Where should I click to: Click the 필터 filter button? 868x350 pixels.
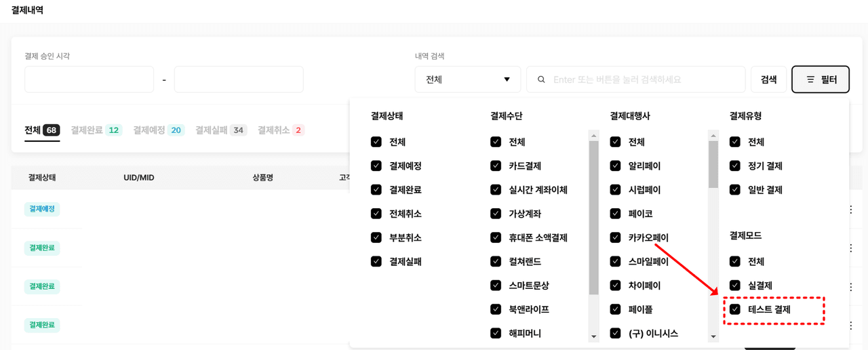pos(821,79)
